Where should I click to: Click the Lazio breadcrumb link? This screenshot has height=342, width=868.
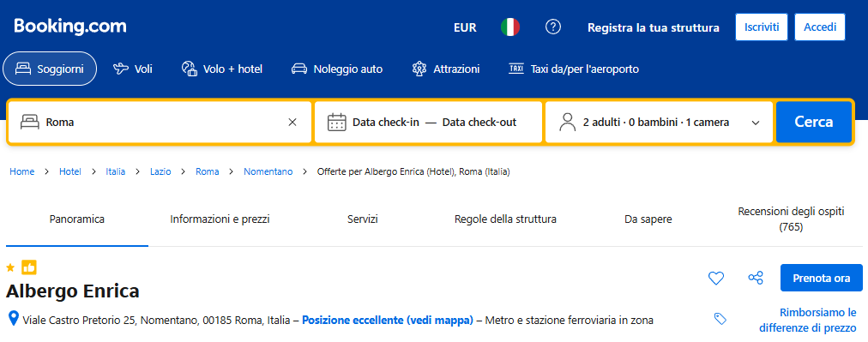(x=160, y=171)
